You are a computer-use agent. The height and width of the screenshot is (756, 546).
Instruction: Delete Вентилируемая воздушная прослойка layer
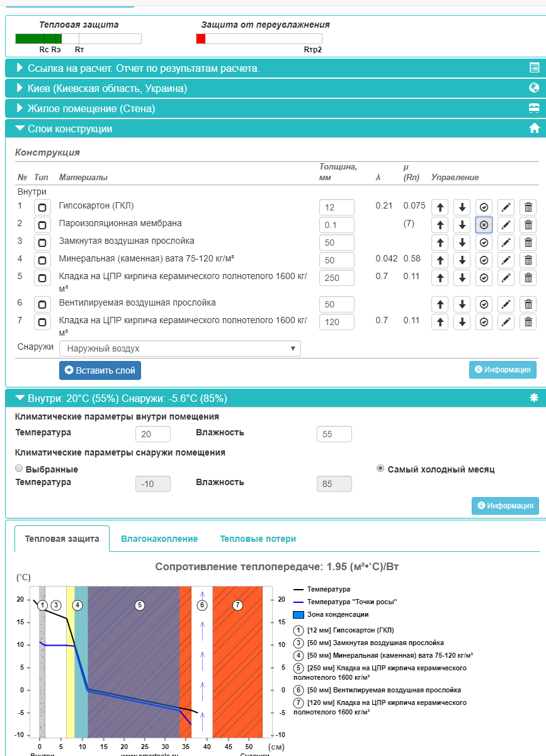pyautogui.click(x=528, y=304)
